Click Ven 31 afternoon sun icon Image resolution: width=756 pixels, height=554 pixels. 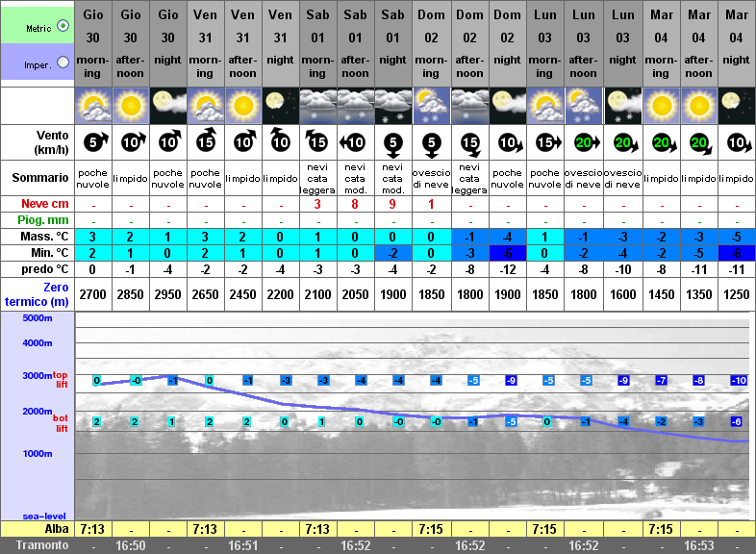tap(243, 106)
